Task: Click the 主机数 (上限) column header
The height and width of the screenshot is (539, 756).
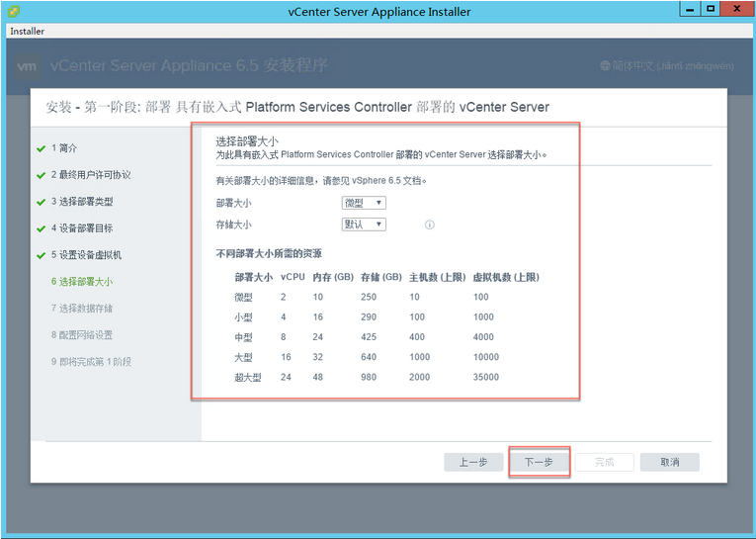Action: 438,277
